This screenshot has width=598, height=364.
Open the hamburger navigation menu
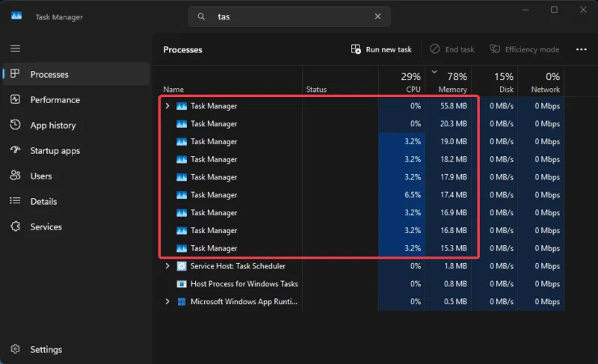(15, 49)
